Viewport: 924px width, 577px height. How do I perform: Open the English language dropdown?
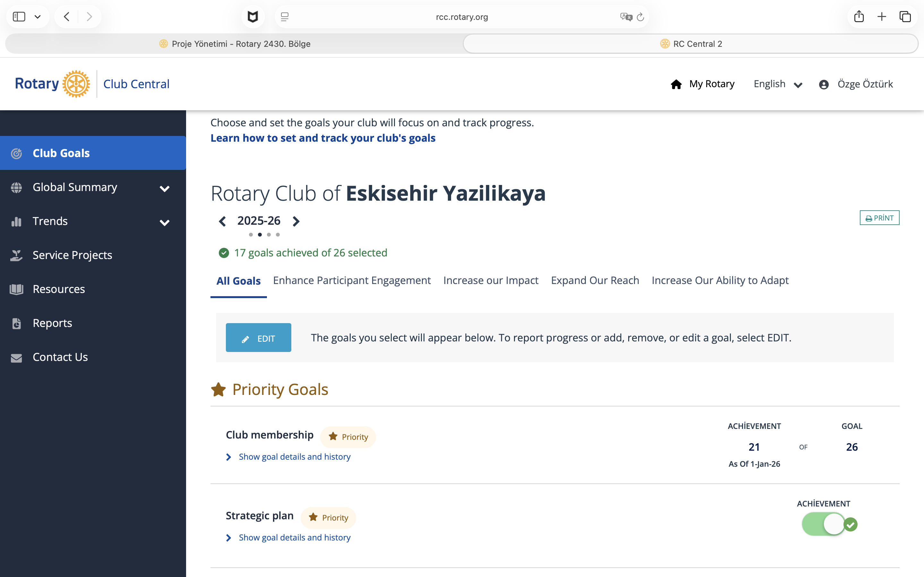[x=777, y=84]
